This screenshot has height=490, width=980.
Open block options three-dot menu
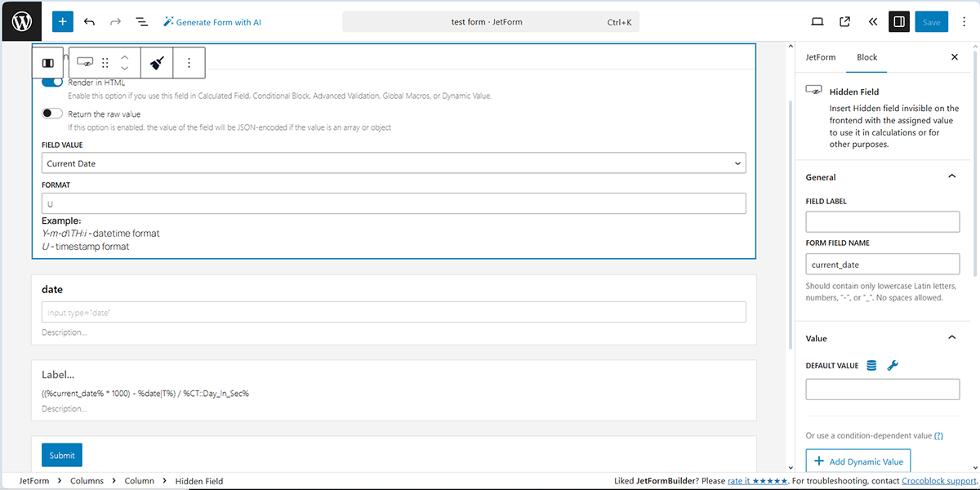(189, 62)
